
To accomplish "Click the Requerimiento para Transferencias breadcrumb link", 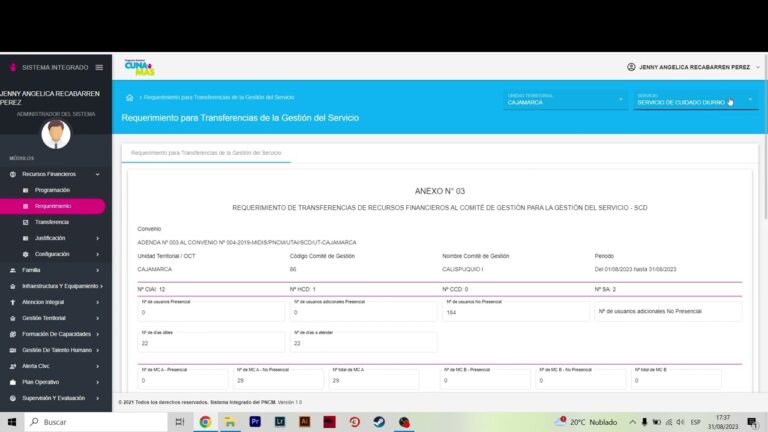I will click(x=219, y=97).
